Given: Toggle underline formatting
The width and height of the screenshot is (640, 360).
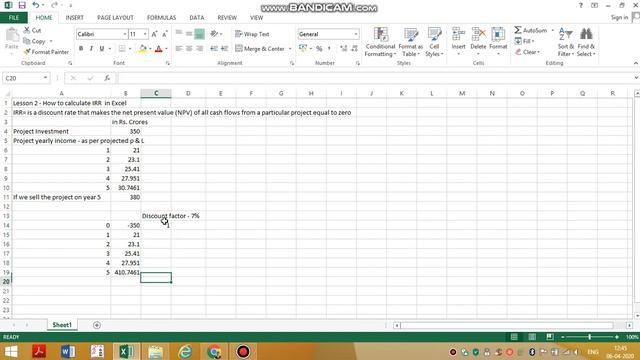Looking at the screenshot, I should pos(102,49).
